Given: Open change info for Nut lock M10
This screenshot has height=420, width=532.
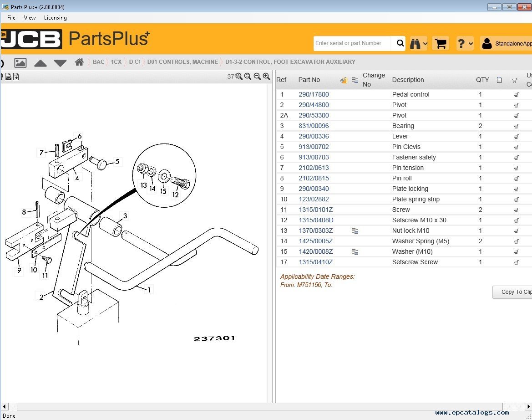Looking at the screenshot, I should coord(355,231).
